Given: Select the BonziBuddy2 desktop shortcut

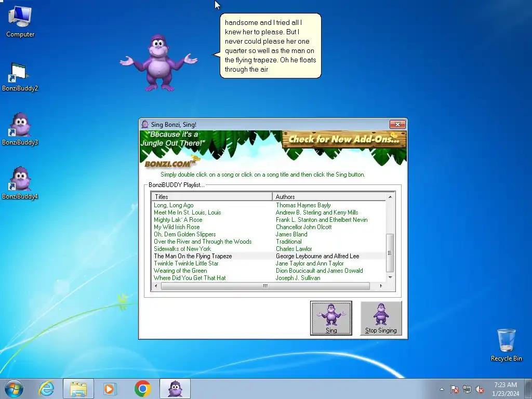Looking at the screenshot, I should (20, 77).
